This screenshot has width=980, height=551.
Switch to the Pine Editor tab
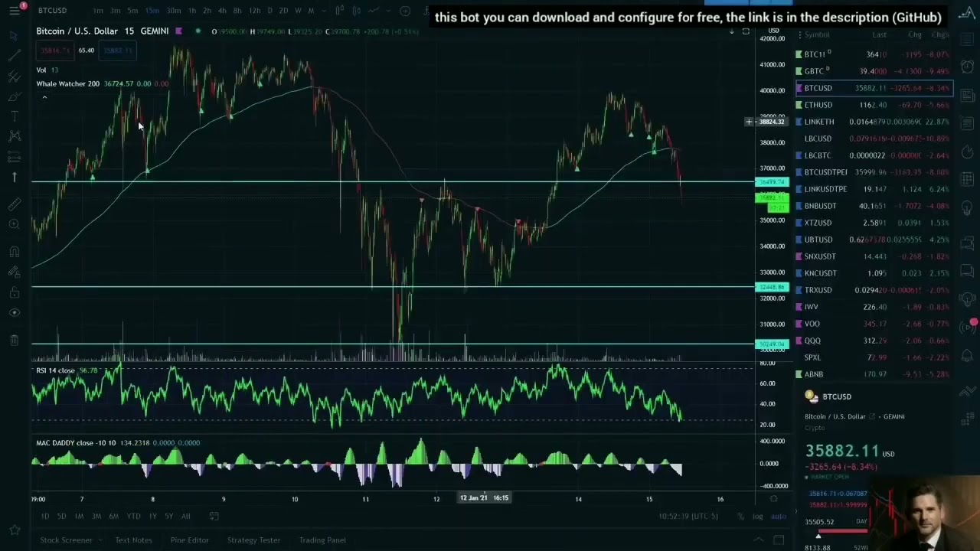coord(189,540)
